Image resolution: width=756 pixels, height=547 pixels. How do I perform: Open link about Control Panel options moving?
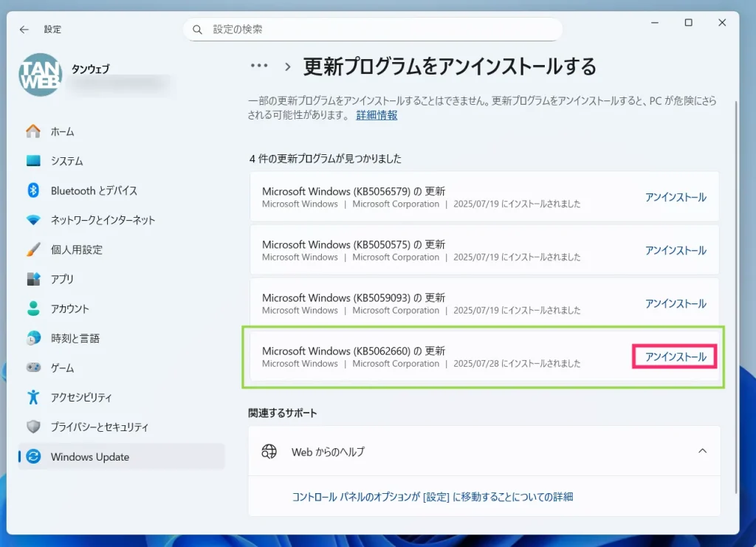[433, 497]
